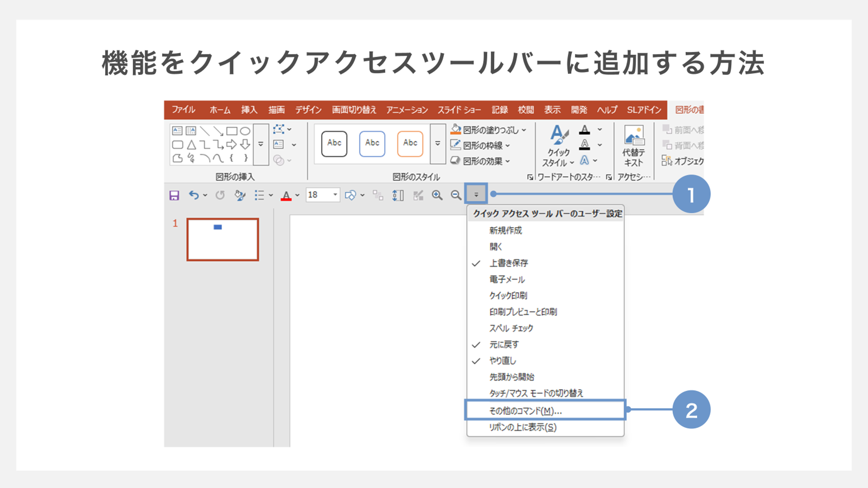868x488 pixels.
Task: Click the Undo arrow icon
Action: click(x=194, y=195)
